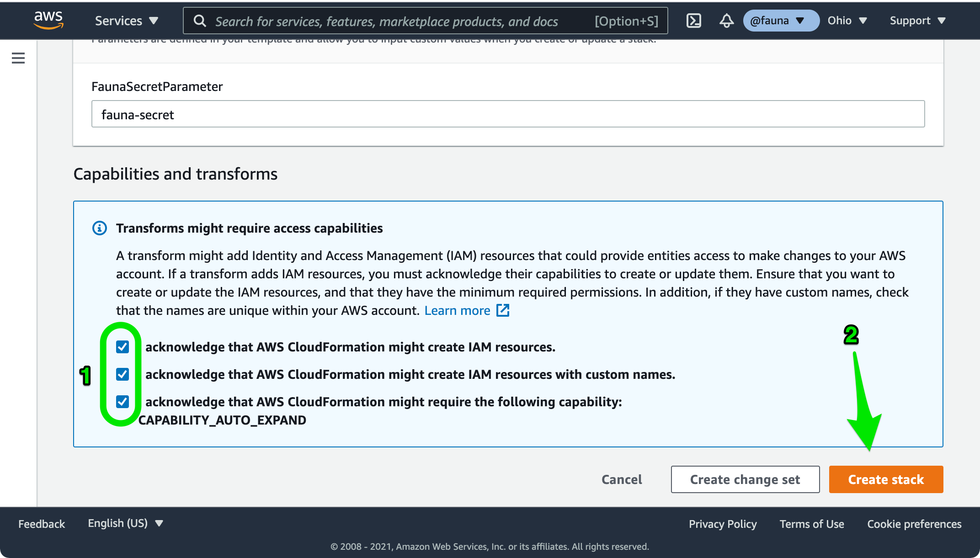Click the FaunaSecretParameter label

[x=157, y=86]
